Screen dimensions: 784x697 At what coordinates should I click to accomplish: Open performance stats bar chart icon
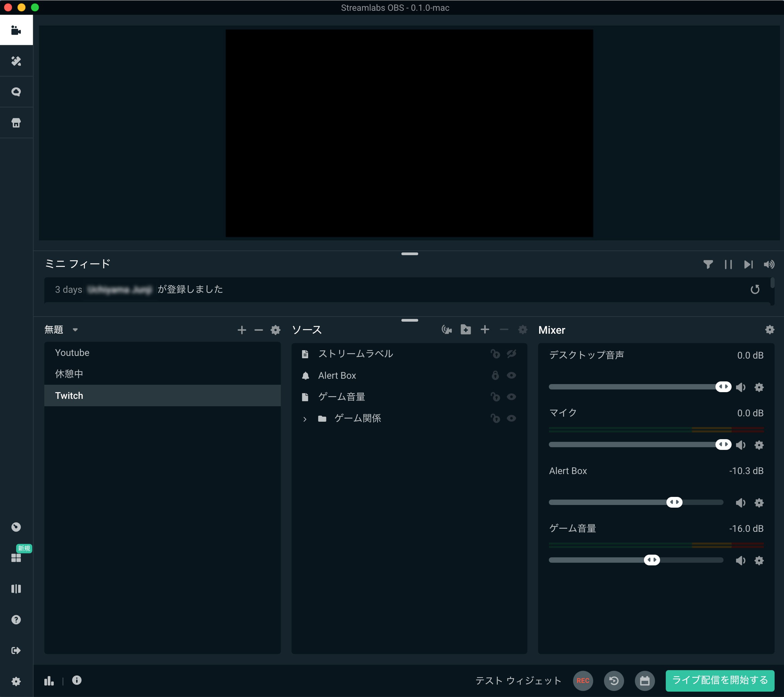pos(49,681)
